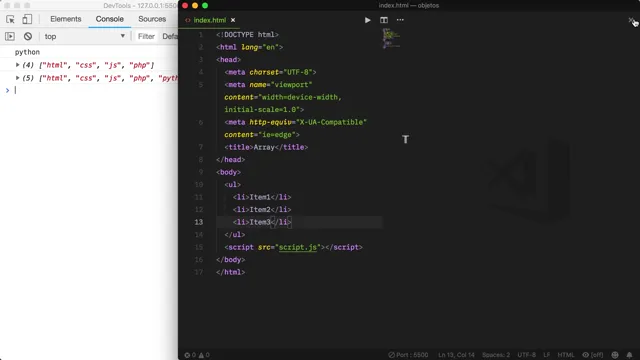This screenshot has height=360, width=640.
Task: Click 'HTML' language mode in status bar
Action: point(566,355)
